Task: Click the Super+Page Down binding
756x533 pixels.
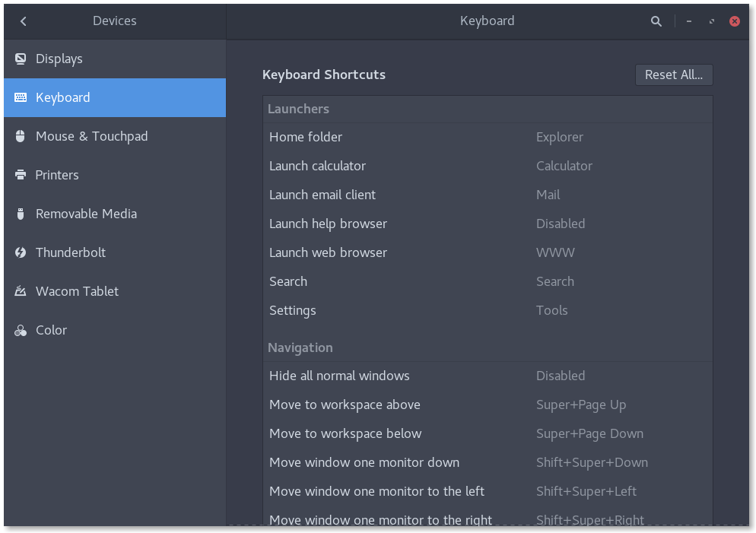Action: click(589, 434)
